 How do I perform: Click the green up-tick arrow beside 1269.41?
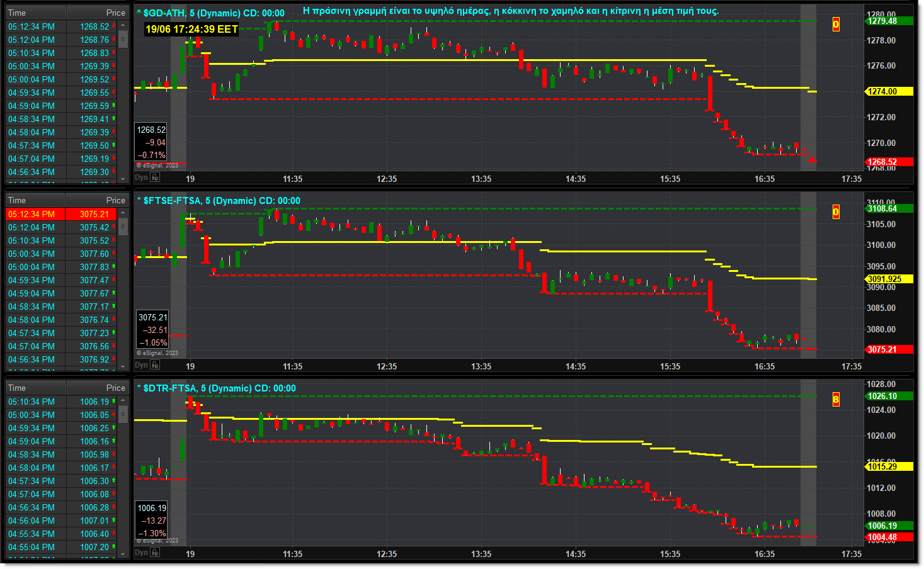point(114,118)
